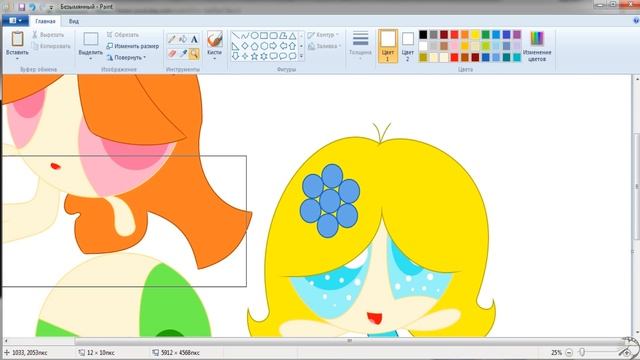The width and height of the screenshot is (640, 360).
Task: Click the vertical scrollbar thumb
Action: (x=636, y=187)
